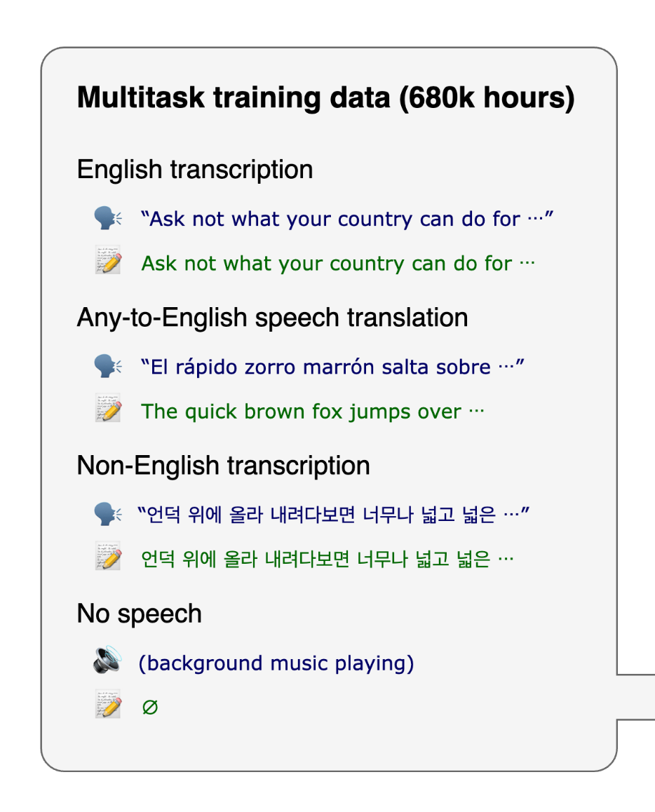Click the speaking head icon beside the English quote

coord(108,219)
